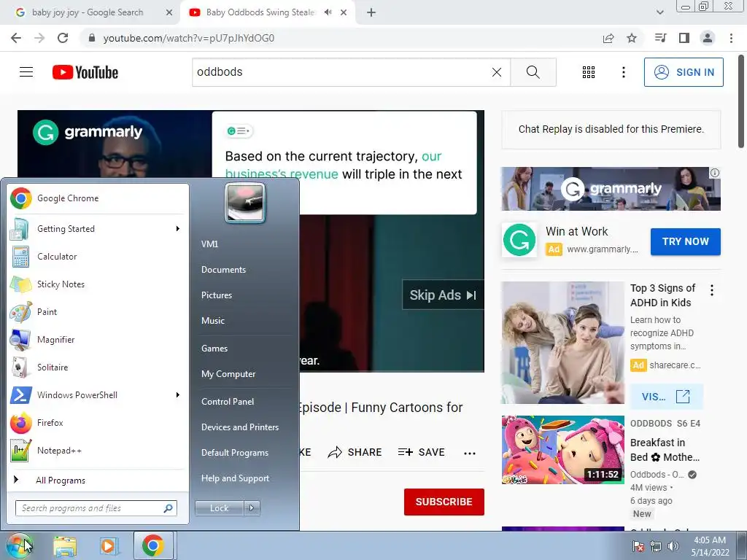
Task: Open Windows Media Player from taskbar
Action: click(108, 545)
